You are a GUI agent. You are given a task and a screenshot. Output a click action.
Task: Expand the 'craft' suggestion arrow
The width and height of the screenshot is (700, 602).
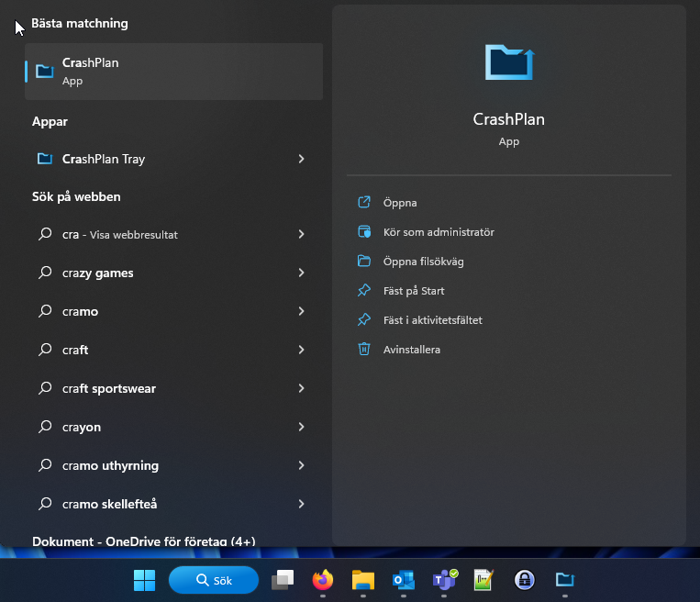point(301,350)
